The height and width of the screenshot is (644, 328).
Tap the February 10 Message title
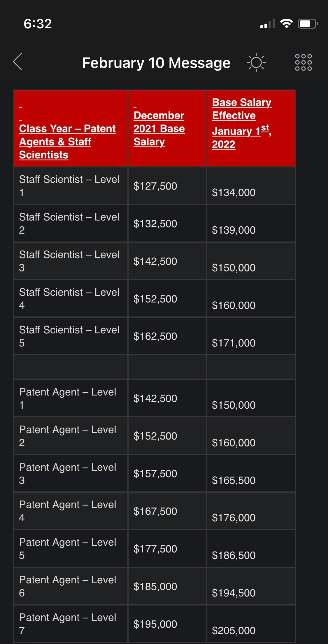coord(156,63)
